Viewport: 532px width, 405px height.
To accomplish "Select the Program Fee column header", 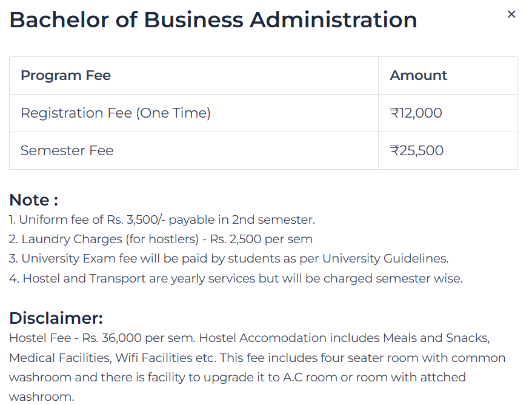I will (x=65, y=75).
